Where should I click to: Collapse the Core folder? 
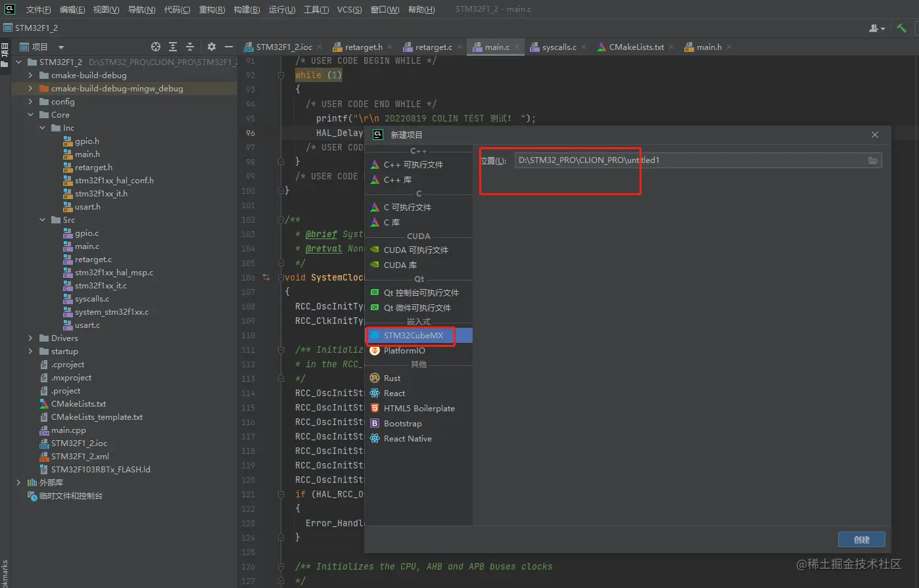[30, 115]
